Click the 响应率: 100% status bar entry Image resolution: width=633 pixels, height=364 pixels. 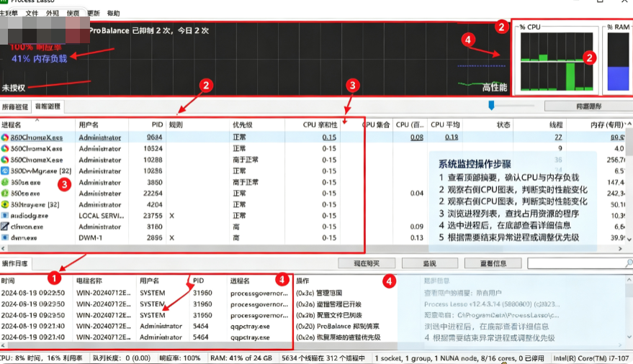pos(179,358)
